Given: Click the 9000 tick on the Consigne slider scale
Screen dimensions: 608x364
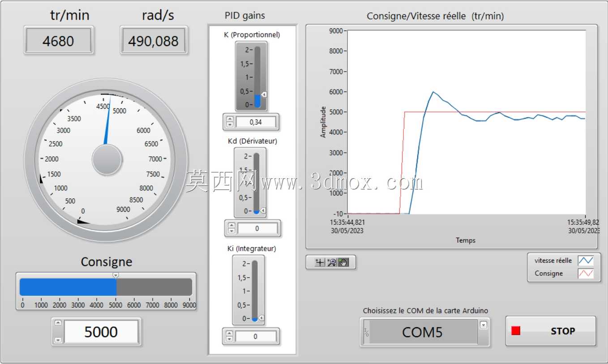Looking at the screenshot, I should click(189, 305).
